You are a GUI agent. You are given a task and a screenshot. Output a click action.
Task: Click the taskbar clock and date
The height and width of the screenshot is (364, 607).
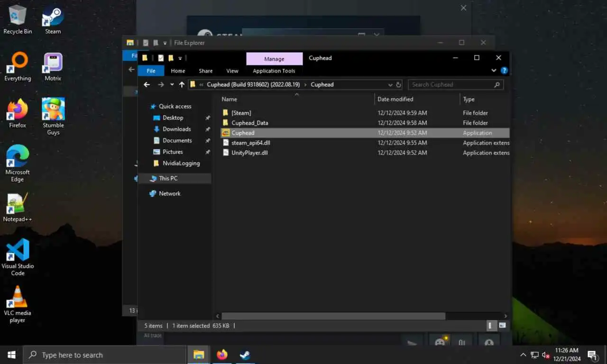coord(566,355)
